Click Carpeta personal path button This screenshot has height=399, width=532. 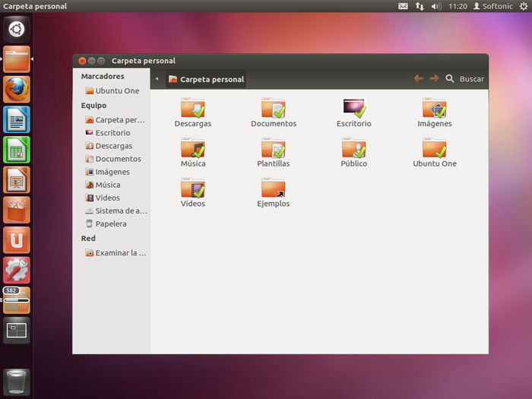click(x=206, y=79)
